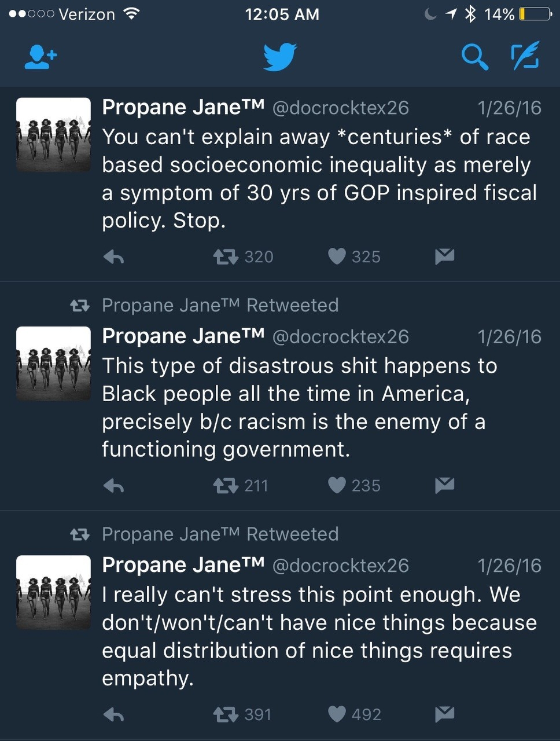The height and width of the screenshot is (741, 560).
Task: Reply to the racism and government tweet
Action: point(114,485)
